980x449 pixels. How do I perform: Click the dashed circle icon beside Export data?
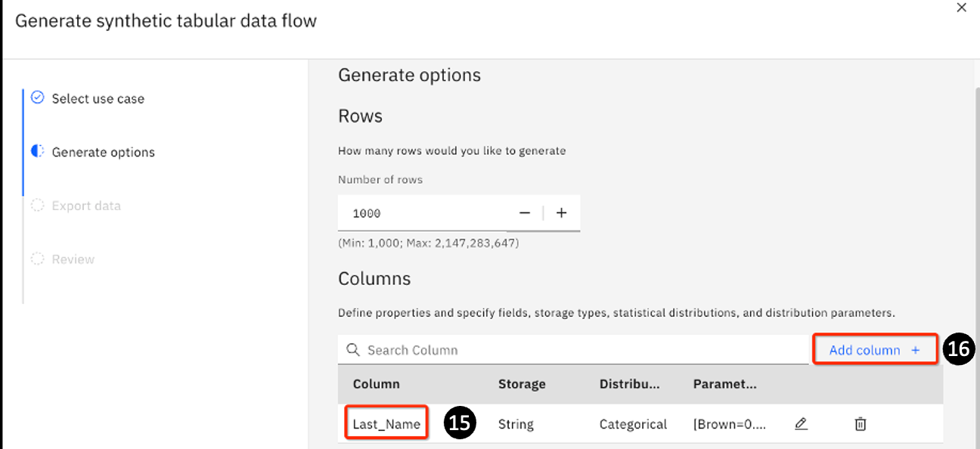(37, 205)
